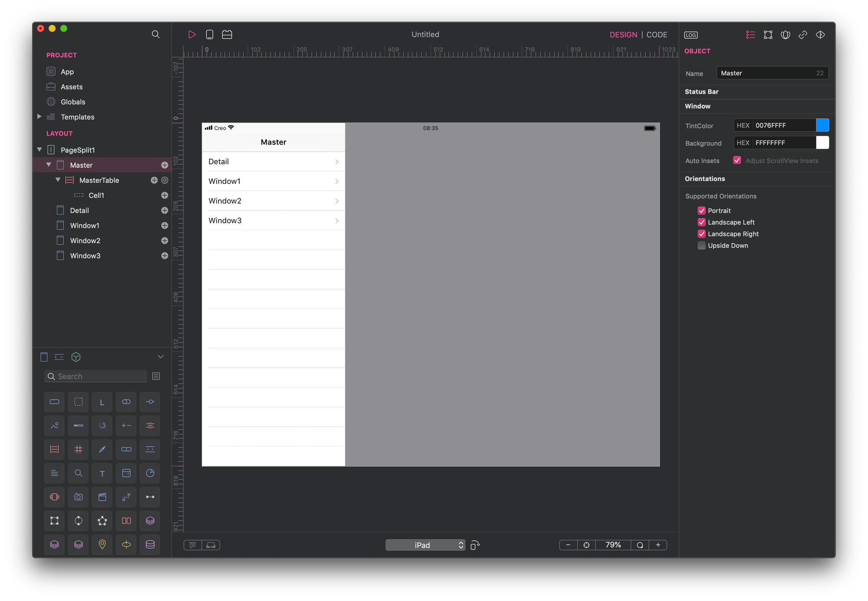Open the iPad device dropdown
Image resolution: width=868 pixels, height=601 pixels.
coord(425,545)
